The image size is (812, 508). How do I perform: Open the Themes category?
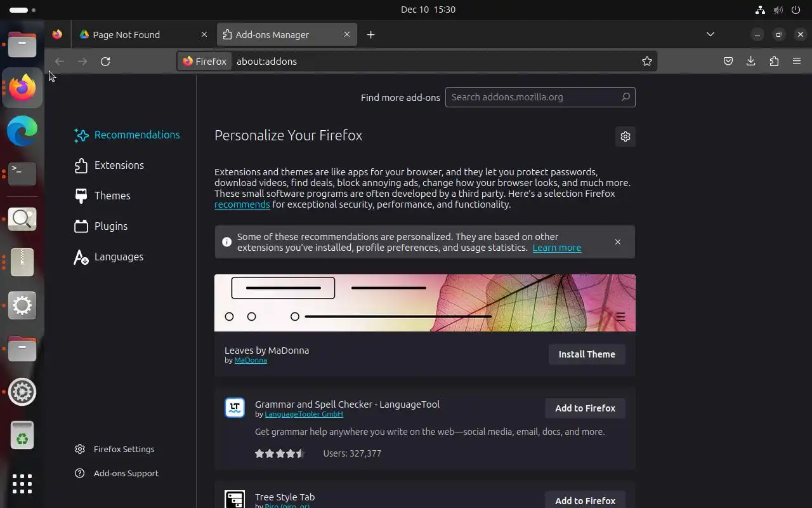tap(102, 196)
